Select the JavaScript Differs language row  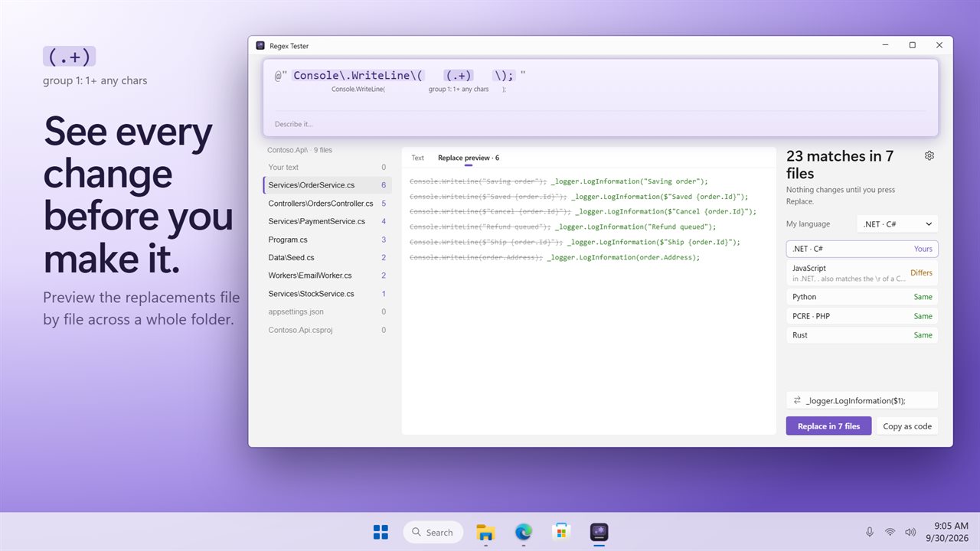tap(862, 272)
